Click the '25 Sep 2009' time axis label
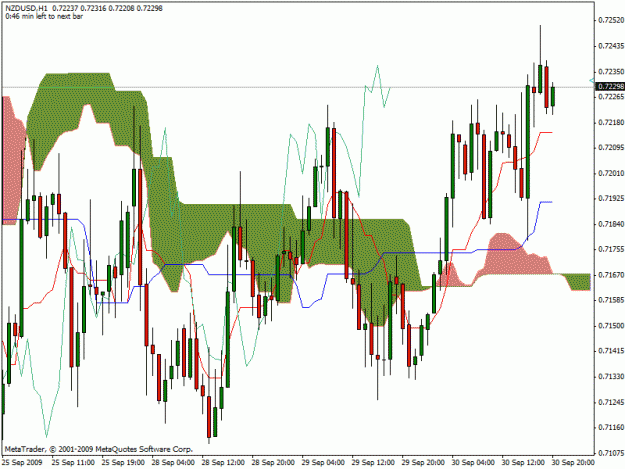The image size is (625, 469). [x=22, y=462]
